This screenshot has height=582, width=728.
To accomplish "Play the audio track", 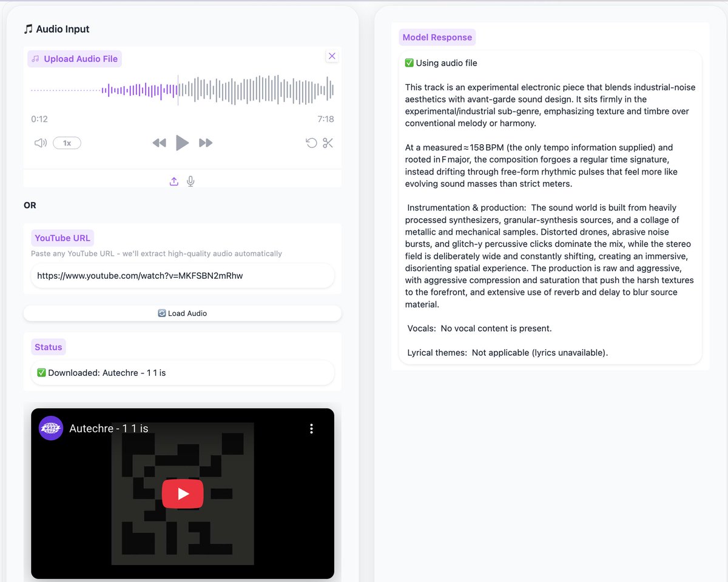I will 182,143.
